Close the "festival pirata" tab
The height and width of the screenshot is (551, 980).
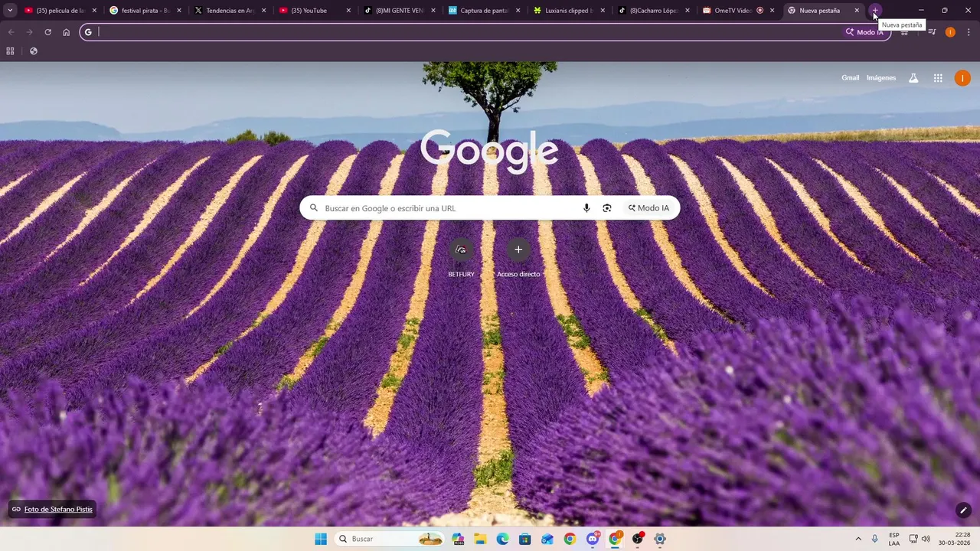[x=179, y=11]
